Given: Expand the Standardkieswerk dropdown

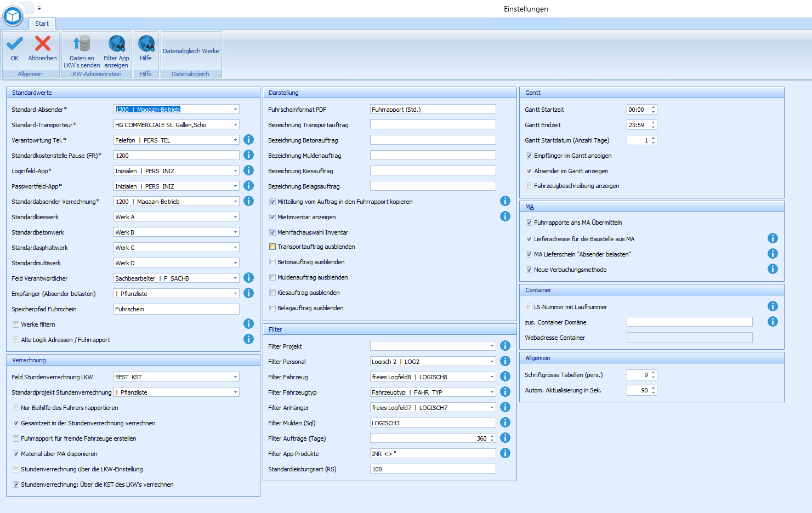Looking at the screenshot, I should [236, 216].
